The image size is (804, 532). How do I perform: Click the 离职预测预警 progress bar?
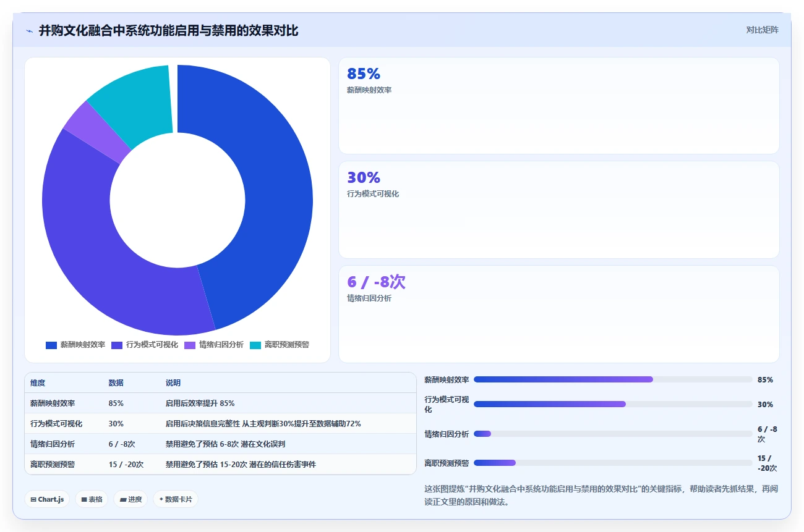pyautogui.click(x=613, y=463)
